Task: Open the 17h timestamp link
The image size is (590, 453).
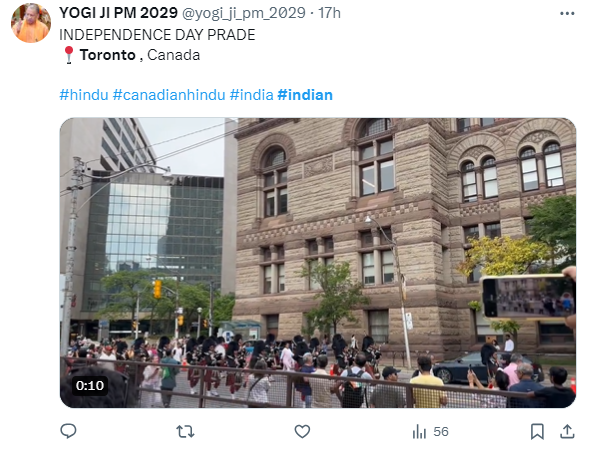Action: [x=330, y=13]
